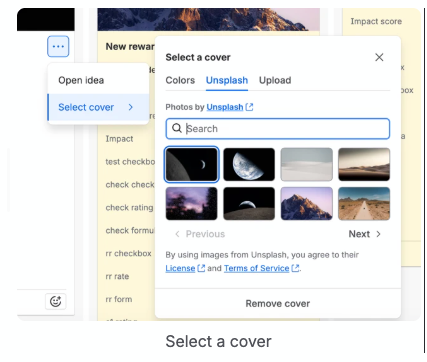Expand Select cover submenu chevron
The width and height of the screenshot is (427, 362).
(x=130, y=107)
